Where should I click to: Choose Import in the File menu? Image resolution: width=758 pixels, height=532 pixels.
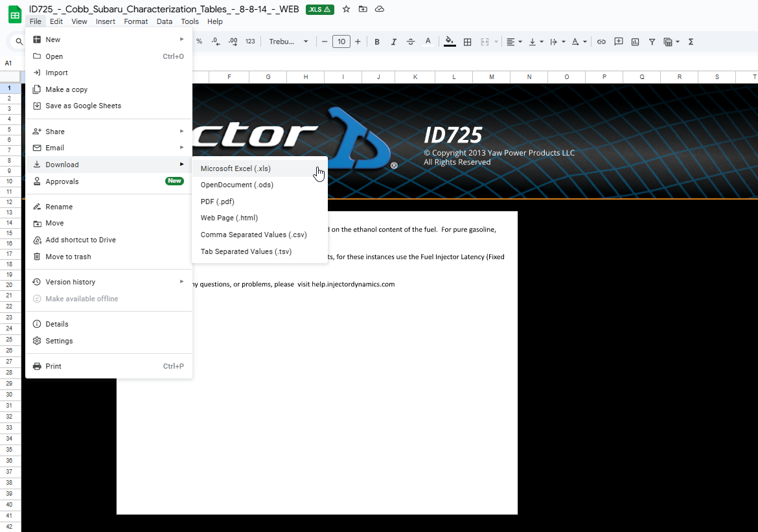point(109,73)
